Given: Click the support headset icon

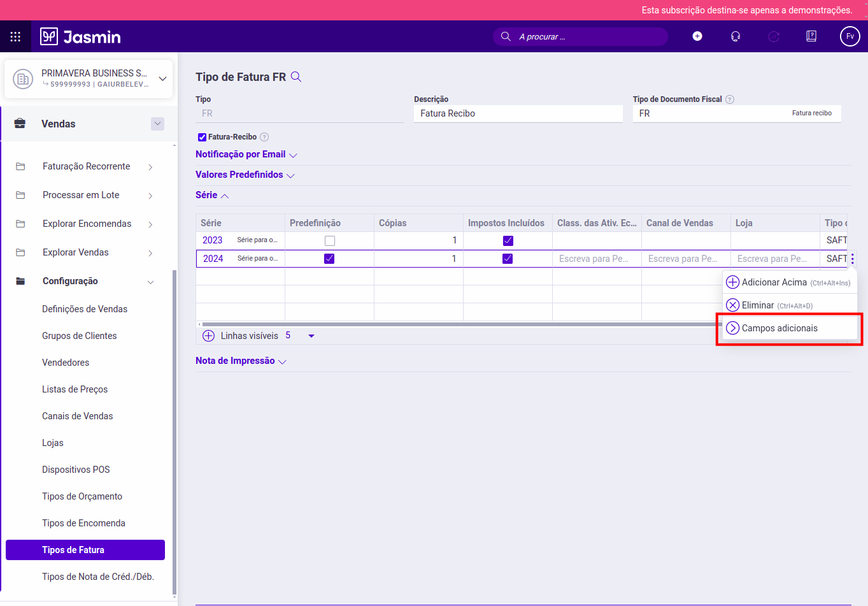Looking at the screenshot, I should pyautogui.click(x=736, y=36).
